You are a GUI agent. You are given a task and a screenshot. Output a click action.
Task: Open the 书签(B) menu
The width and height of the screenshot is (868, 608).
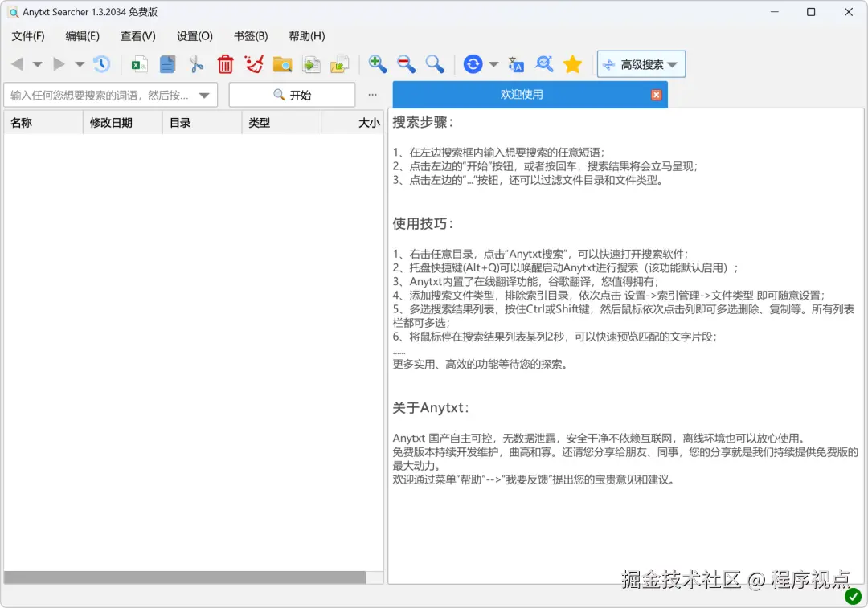[251, 36]
